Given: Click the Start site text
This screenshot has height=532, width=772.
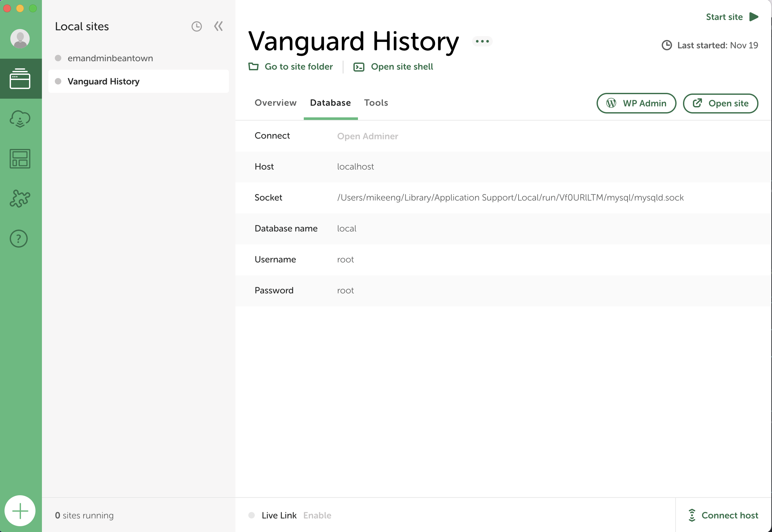Looking at the screenshot, I should pos(724,17).
